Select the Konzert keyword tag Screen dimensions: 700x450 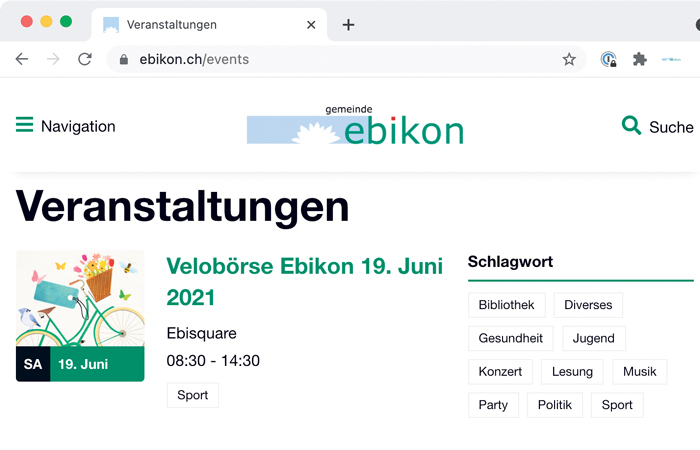[x=500, y=372]
